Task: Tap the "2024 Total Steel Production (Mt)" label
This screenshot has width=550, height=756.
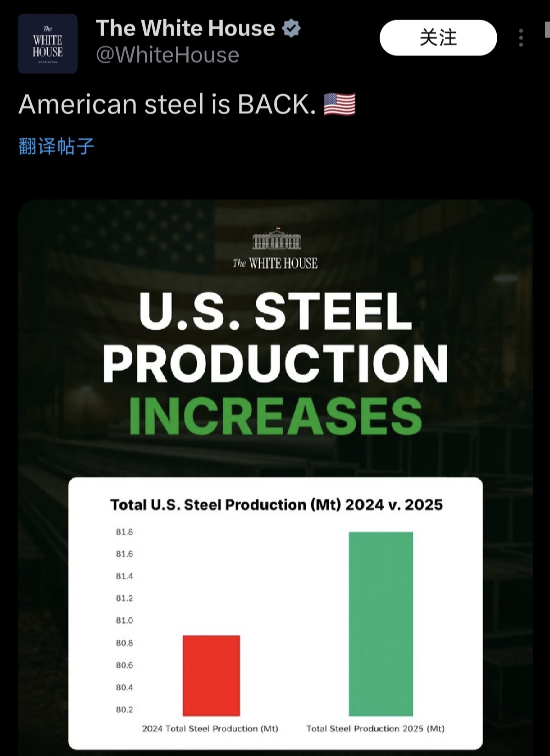Action: point(210,728)
